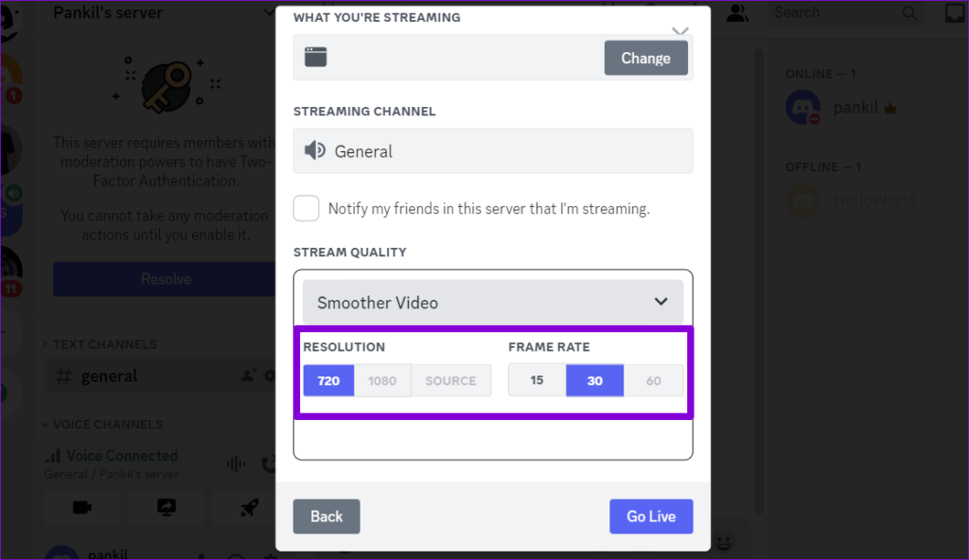The width and height of the screenshot is (969, 560).
Task: Click Go Live to start streaming
Action: (651, 516)
